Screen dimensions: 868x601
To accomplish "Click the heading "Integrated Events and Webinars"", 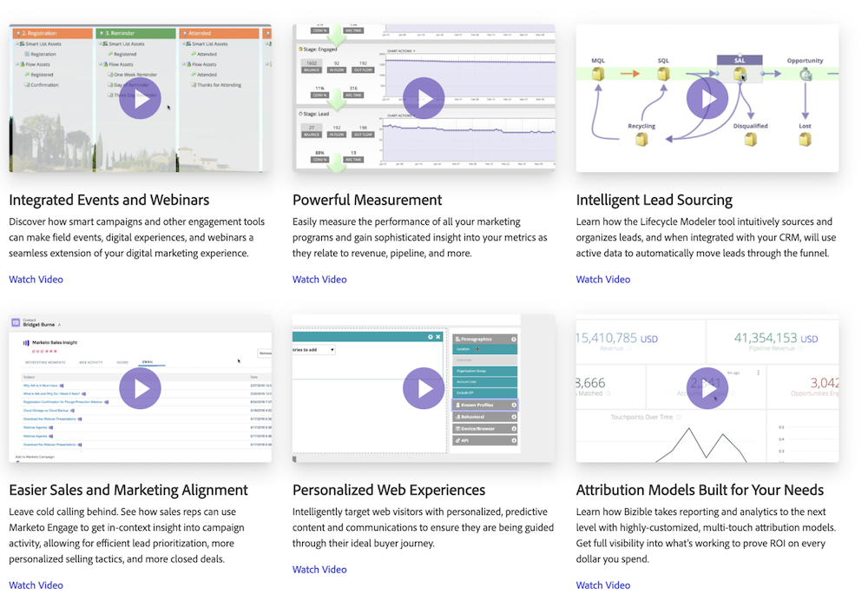I will [x=109, y=200].
